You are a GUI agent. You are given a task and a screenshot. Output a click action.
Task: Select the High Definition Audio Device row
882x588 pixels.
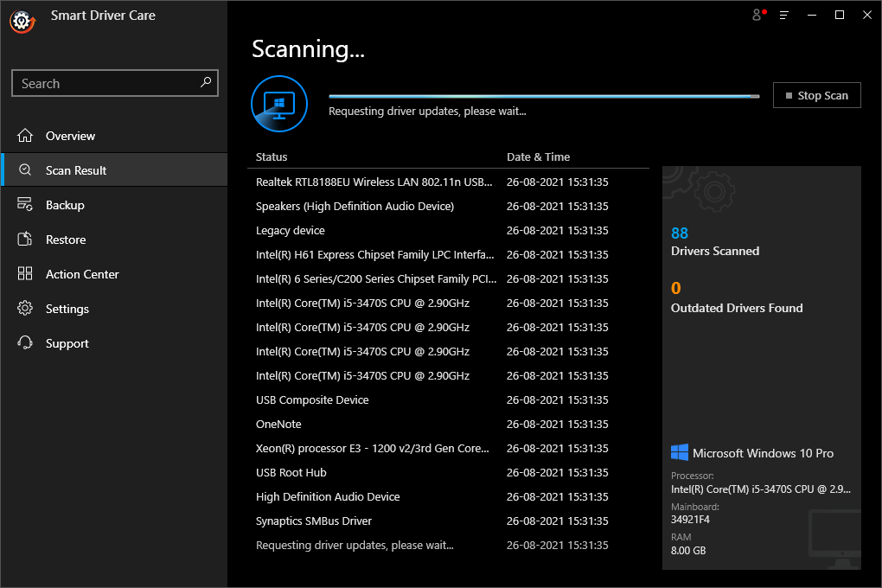click(x=448, y=496)
